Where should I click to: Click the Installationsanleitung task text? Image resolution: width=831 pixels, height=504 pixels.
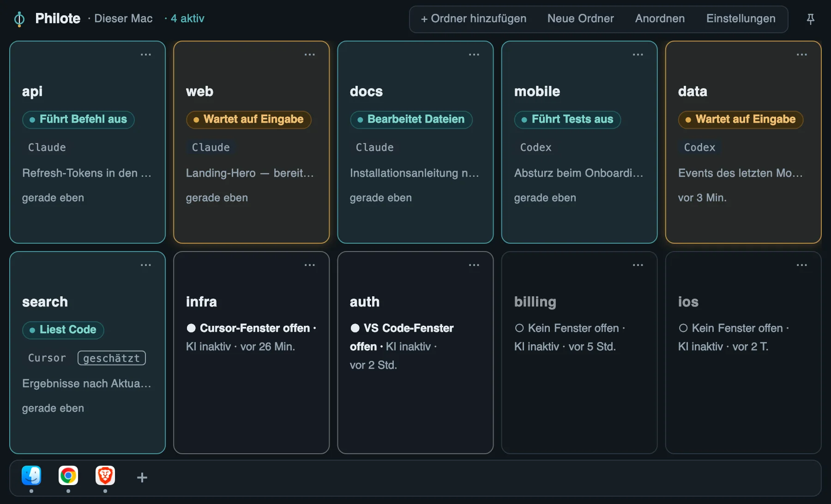point(415,173)
